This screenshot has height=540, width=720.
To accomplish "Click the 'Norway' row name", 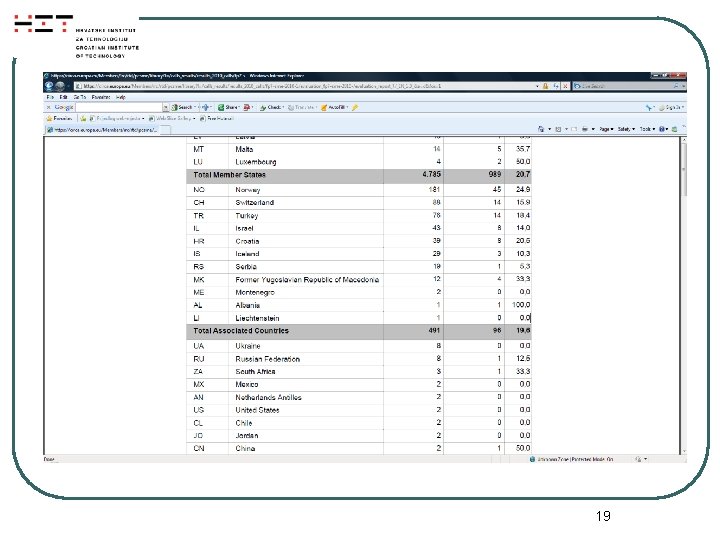I will coord(248,190).
